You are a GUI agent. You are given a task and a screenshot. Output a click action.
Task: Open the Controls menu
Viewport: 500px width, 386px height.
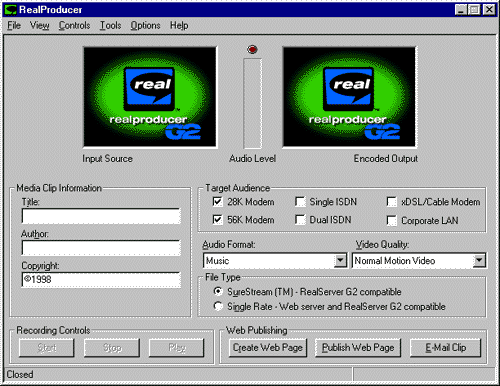click(x=74, y=26)
